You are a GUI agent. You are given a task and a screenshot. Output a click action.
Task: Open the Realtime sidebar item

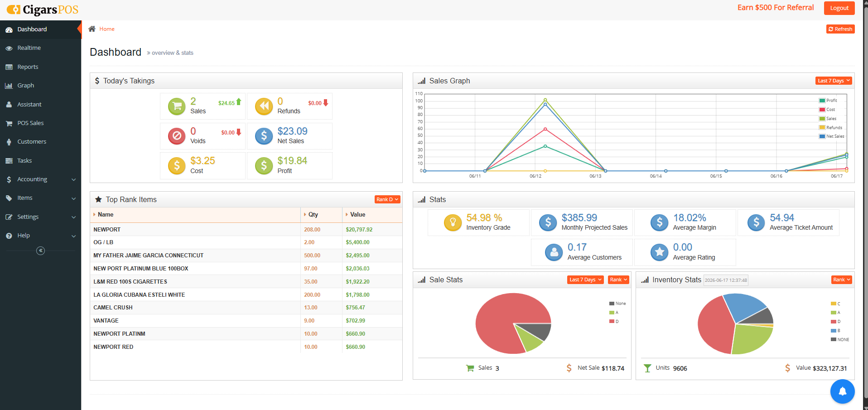(41, 48)
